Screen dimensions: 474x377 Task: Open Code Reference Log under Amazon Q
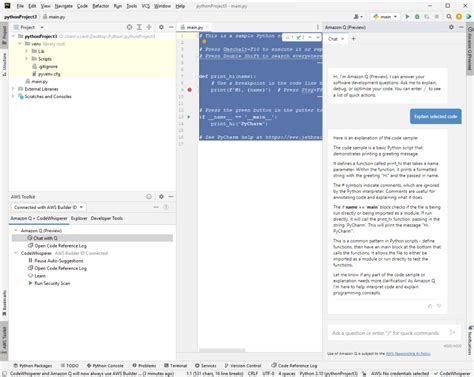(57, 246)
